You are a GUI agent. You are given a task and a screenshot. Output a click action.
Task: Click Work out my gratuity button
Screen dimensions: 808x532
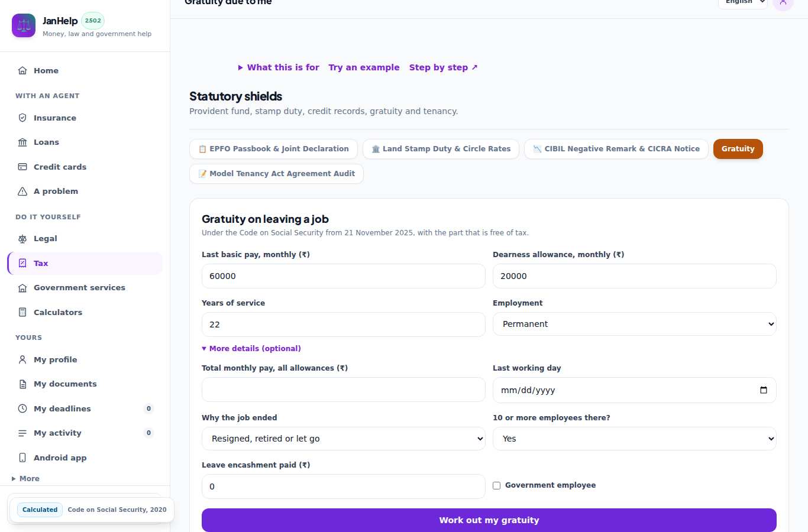489,520
